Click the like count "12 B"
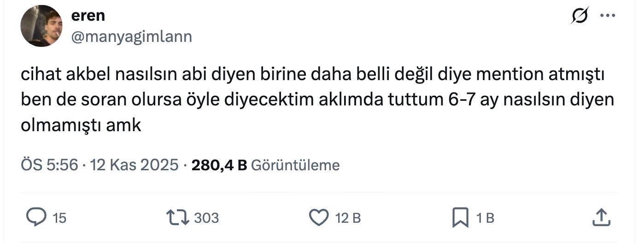This screenshot has height=243, width=644. [x=348, y=218]
